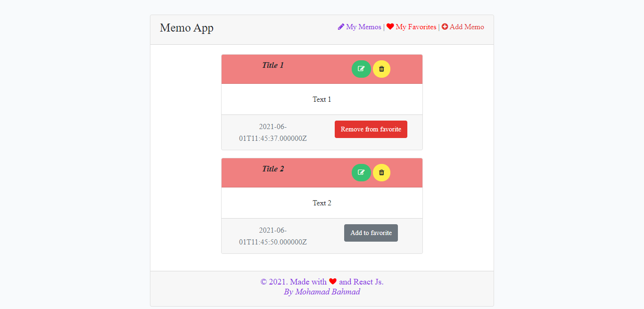
Task: Open My Favorites from the navigation
Action: 415,26
